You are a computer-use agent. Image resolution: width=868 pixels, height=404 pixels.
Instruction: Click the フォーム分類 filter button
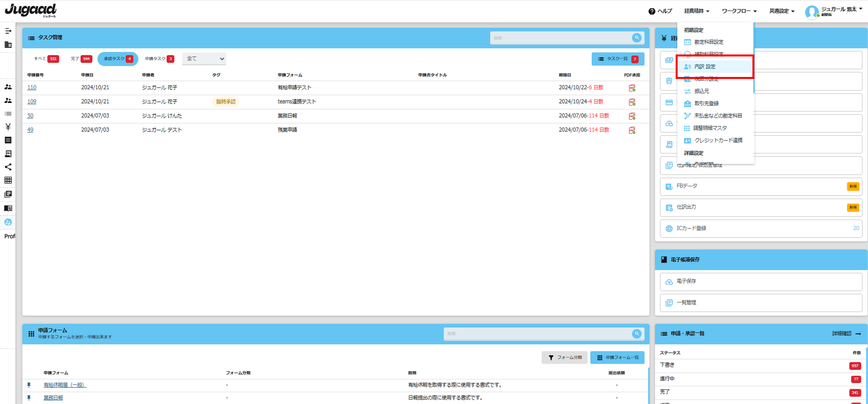564,357
